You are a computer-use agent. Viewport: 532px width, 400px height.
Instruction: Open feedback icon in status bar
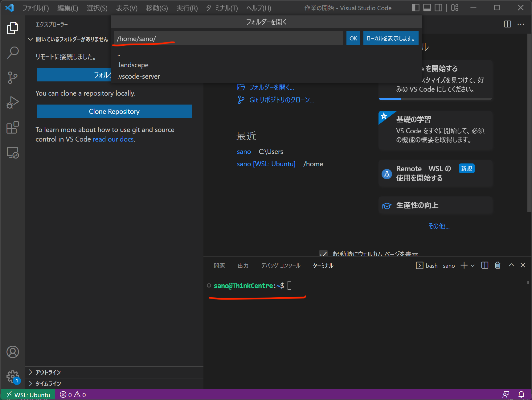coord(506,395)
